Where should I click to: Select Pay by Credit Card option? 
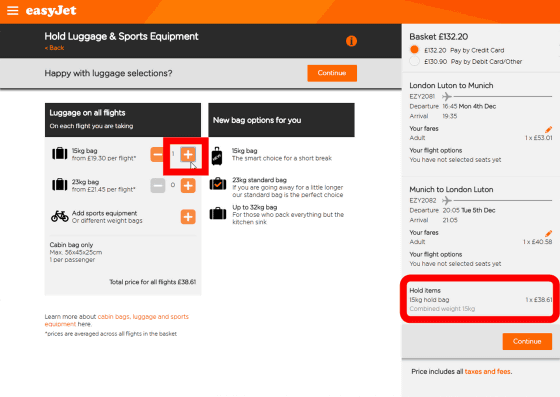coord(414,50)
